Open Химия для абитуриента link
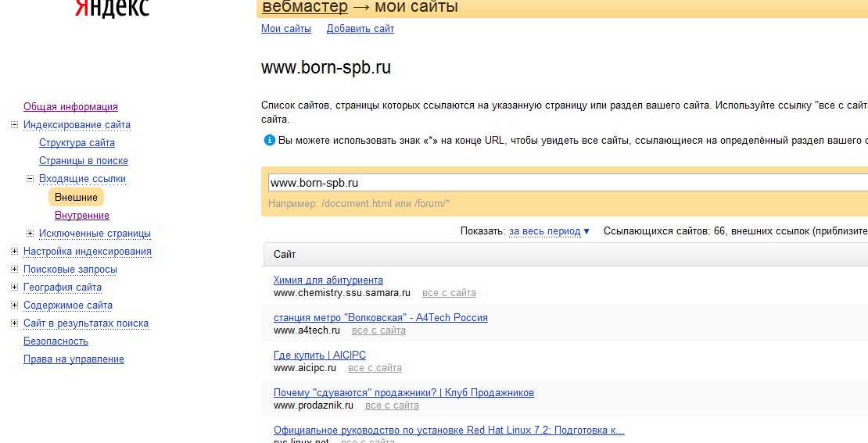 tap(328, 280)
